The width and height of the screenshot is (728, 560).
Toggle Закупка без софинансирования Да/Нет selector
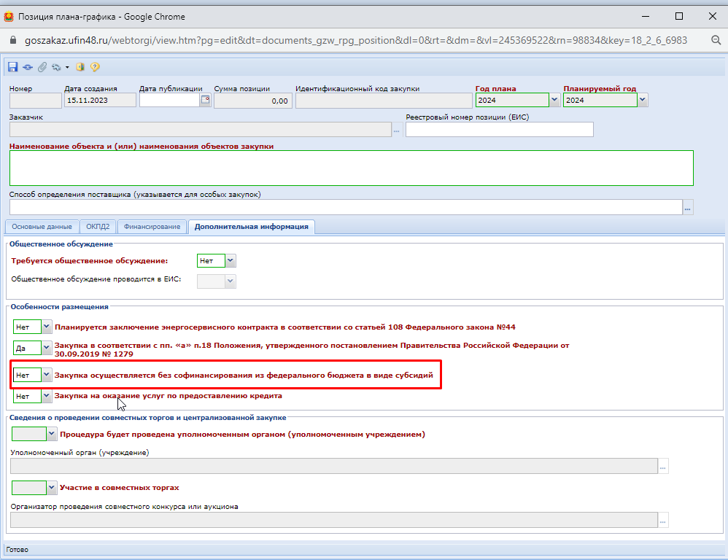47,375
